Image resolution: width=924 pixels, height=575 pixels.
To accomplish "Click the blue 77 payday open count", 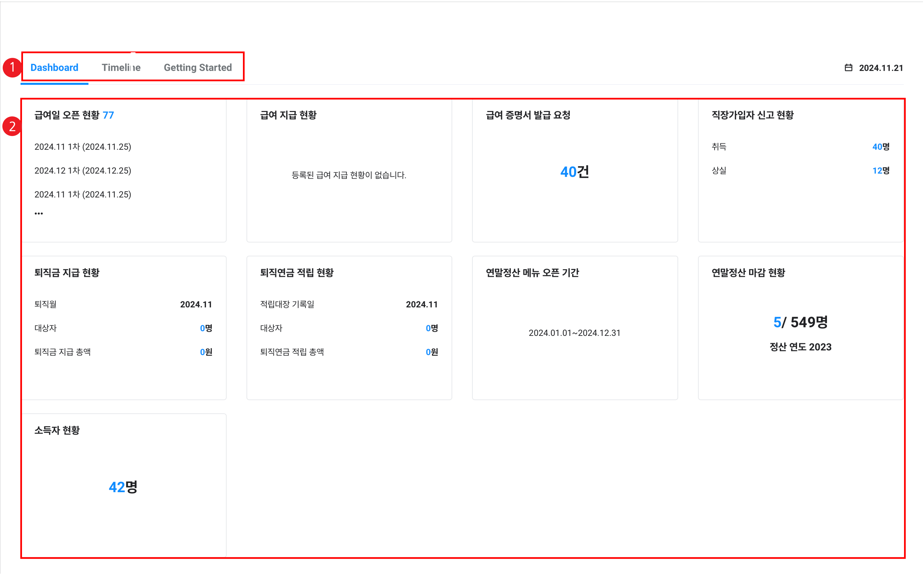I will click(108, 115).
